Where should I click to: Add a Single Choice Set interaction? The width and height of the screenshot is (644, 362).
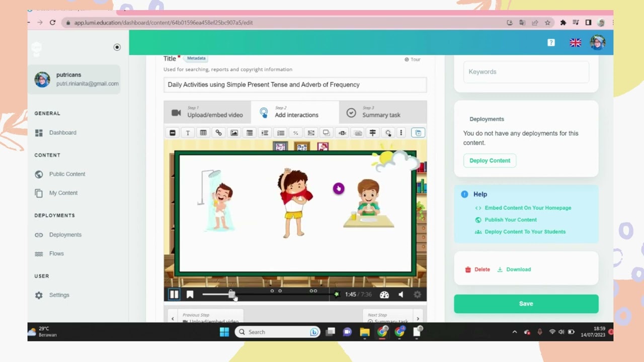(x=265, y=133)
